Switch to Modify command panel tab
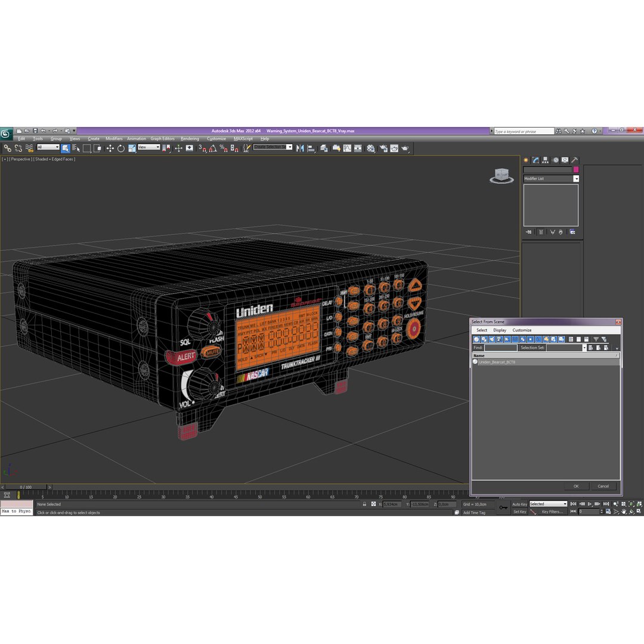This screenshot has height=644, width=644. tap(535, 160)
